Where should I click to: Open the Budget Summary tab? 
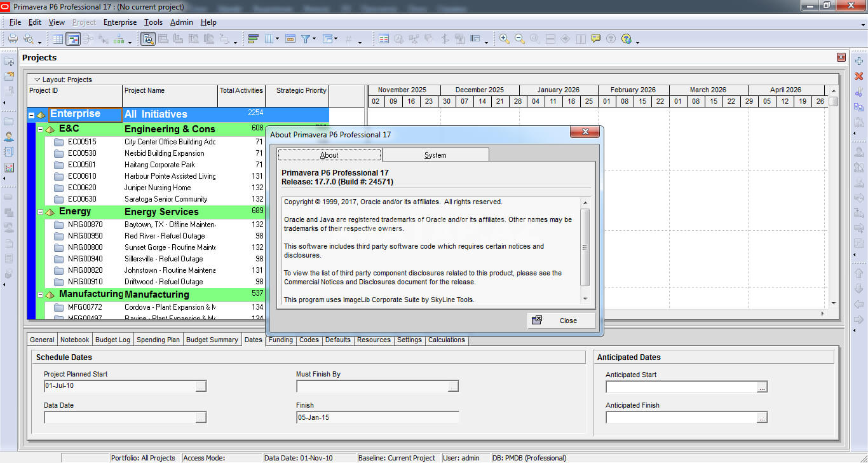pyautogui.click(x=212, y=340)
